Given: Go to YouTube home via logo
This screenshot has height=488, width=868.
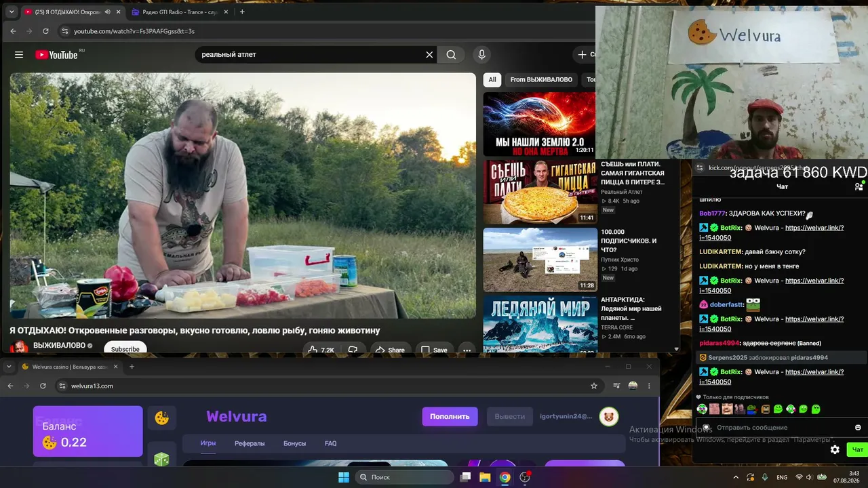Looking at the screenshot, I should click(56, 55).
